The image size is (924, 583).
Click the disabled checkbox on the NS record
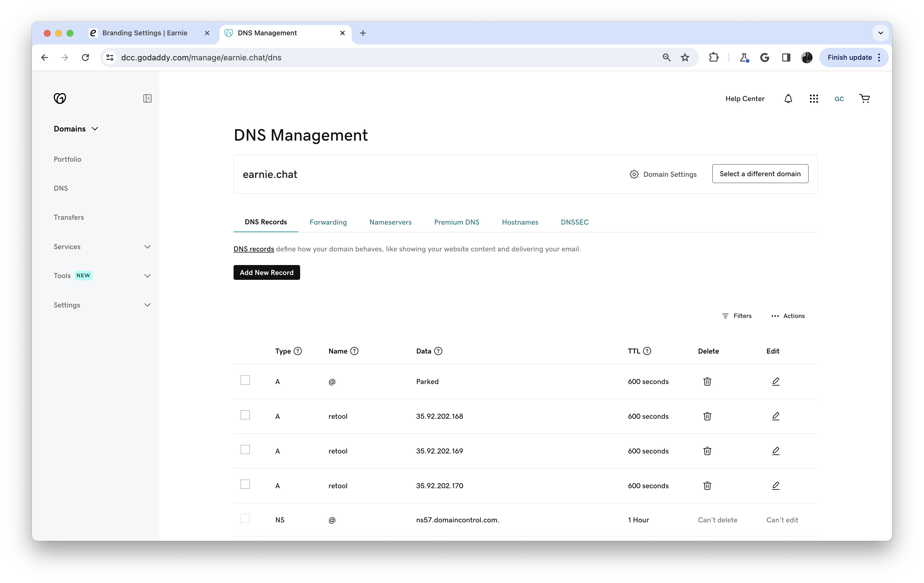pos(245,518)
